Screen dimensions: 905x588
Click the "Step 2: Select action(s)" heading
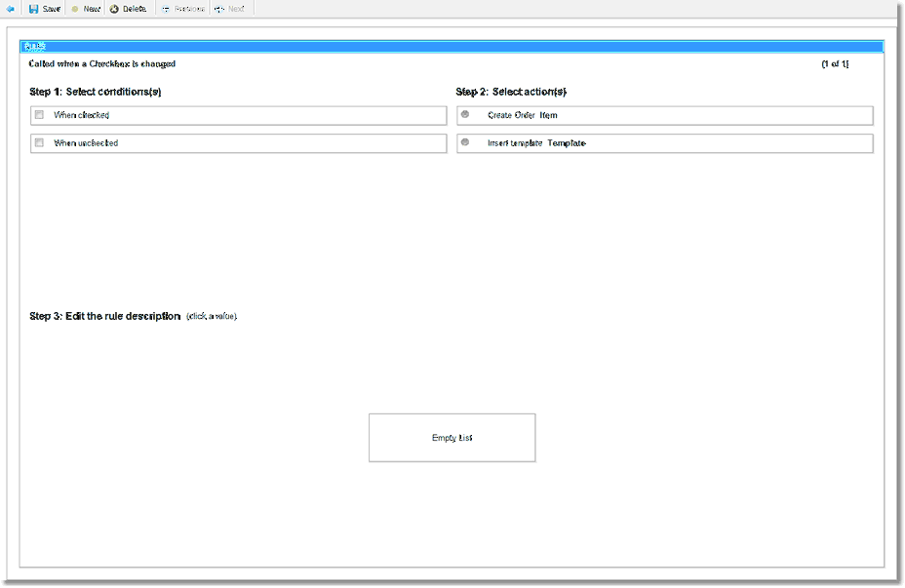click(511, 92)
